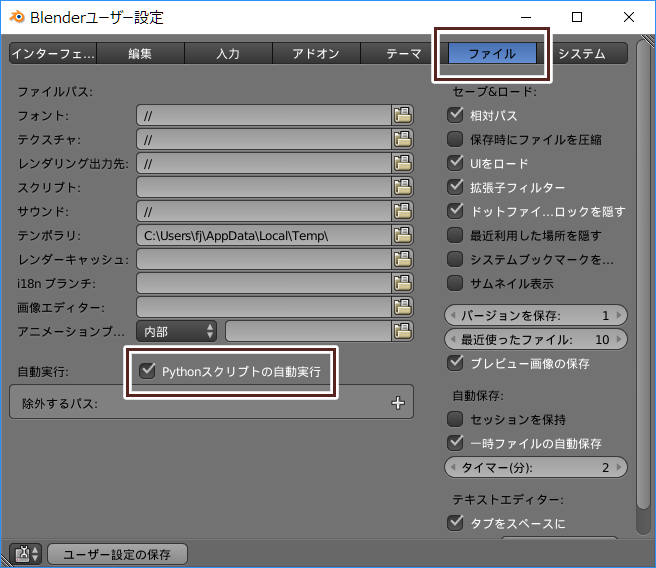The height and width of the screenshot is (568, 656).
Task: Browse folder for テンポラリ path
Action: (403, 235)
